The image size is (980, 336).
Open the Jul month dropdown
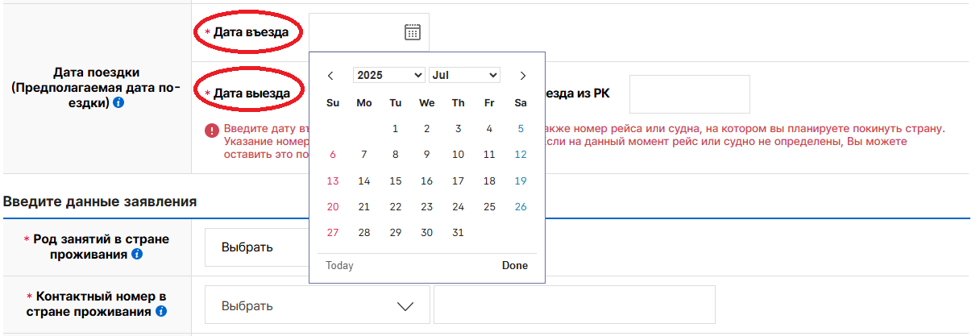pyautogui.click(x=465, y=75)
